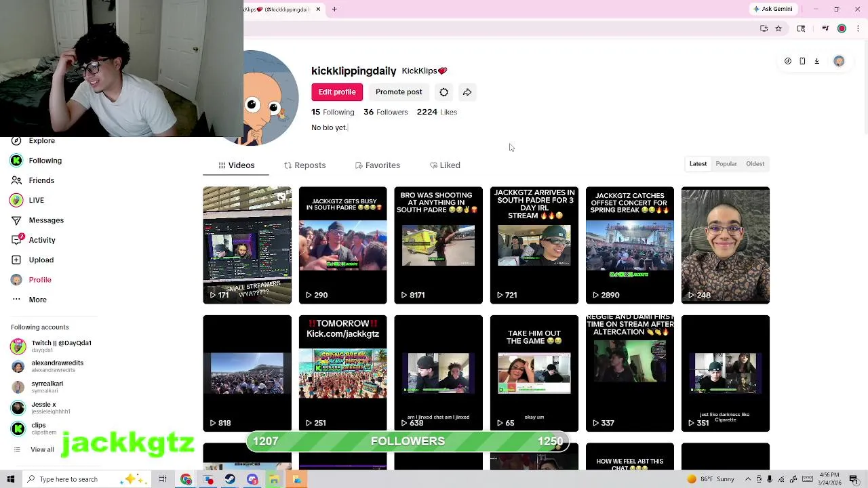Open the video with 351 views

tap(725, 373)
